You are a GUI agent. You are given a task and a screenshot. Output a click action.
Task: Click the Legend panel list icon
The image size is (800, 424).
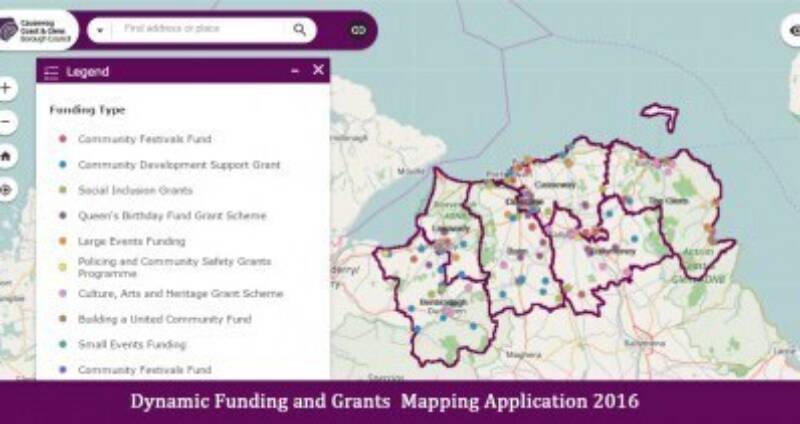[52, 72]
